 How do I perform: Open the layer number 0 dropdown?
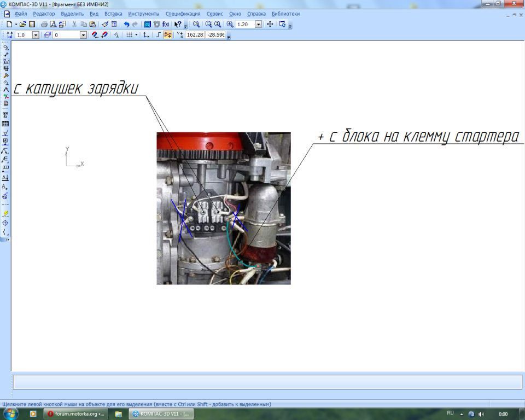click(83, 35)
